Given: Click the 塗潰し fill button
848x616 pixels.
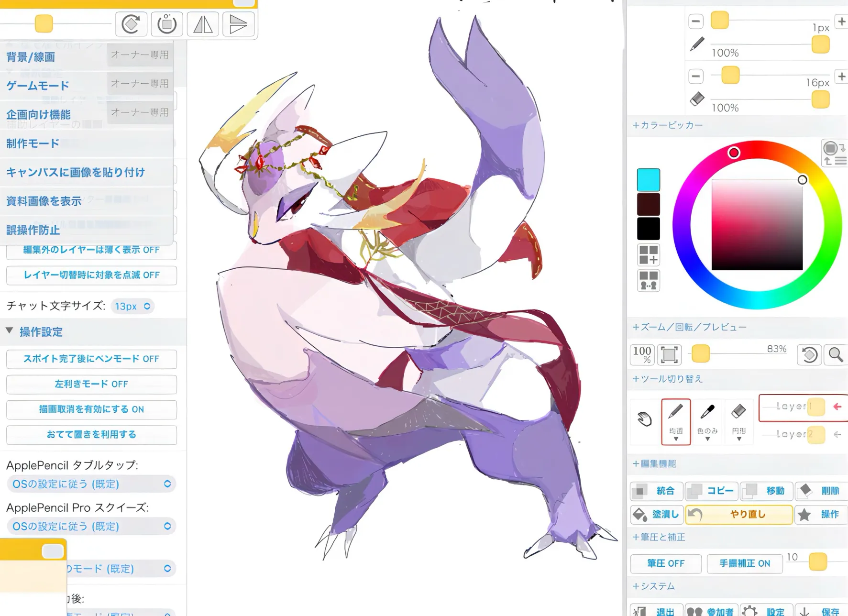Looking at the screenshot, I should pyautogui.click(x=657, y=515).
